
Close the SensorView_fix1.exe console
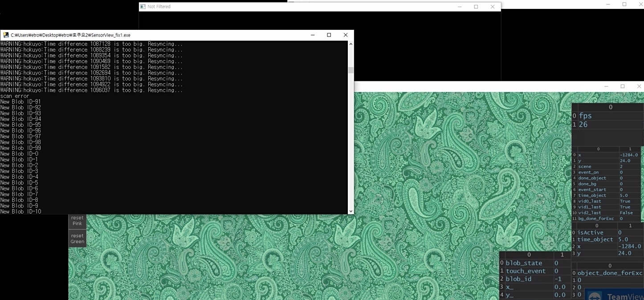[345, 35]
